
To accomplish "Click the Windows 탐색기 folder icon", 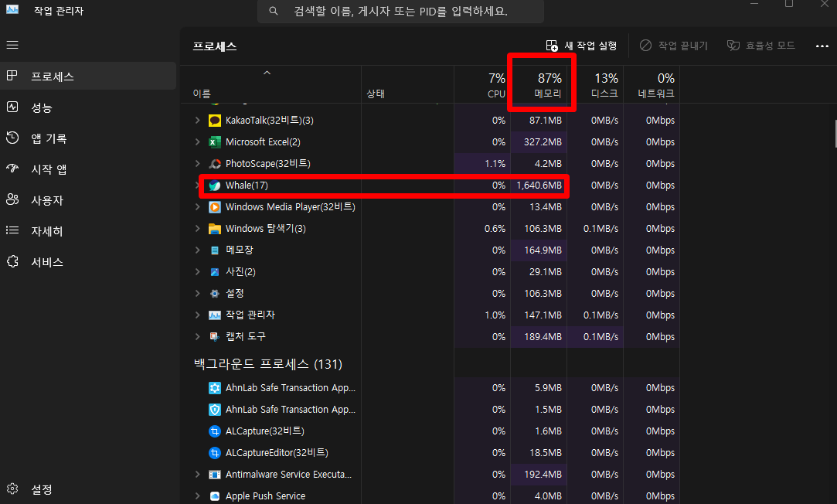I will (x=215, y=229).
